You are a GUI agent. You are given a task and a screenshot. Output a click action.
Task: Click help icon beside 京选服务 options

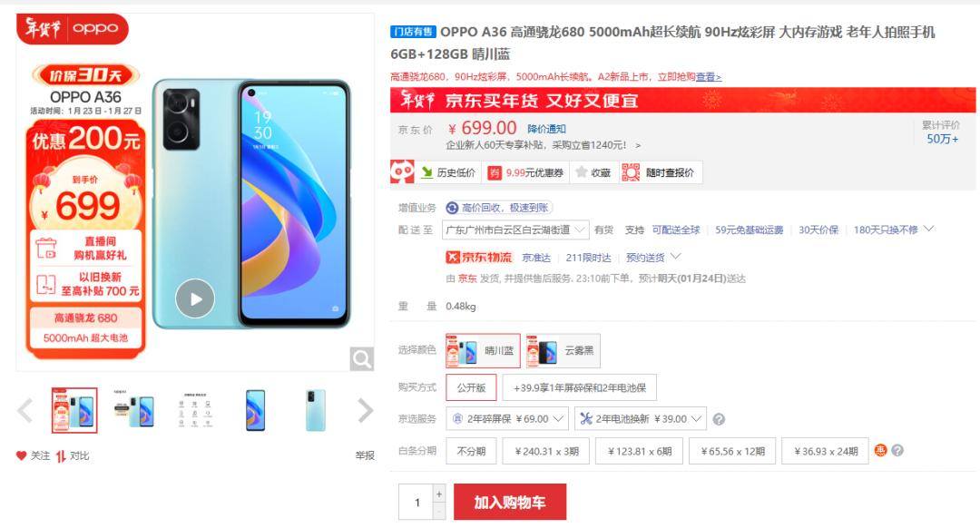coord(719,419)
